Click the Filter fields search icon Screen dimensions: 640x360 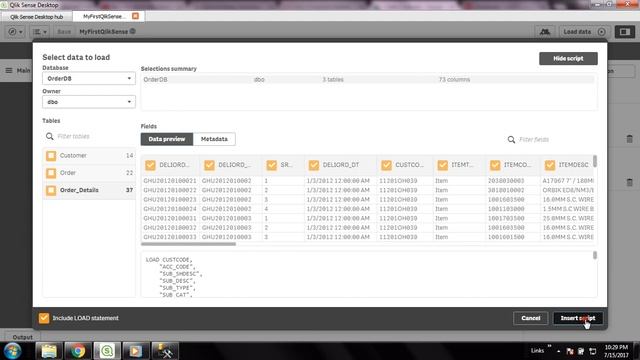511,140
